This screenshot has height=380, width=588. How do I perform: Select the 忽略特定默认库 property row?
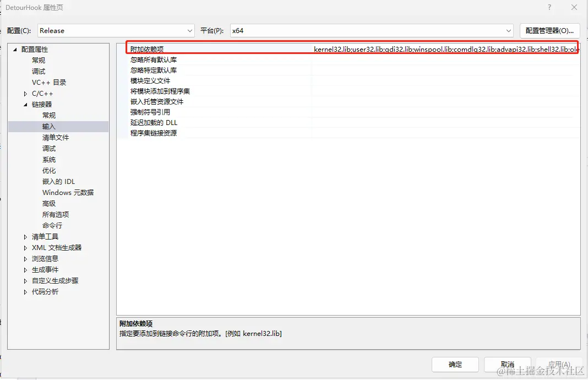coord(354,70)
